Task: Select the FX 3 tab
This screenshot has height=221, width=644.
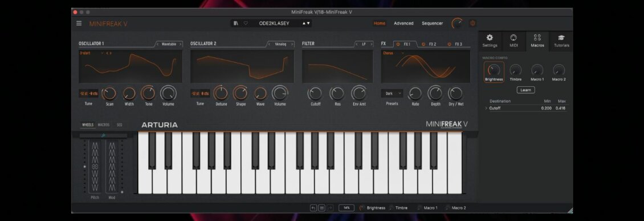Action: 458,44
